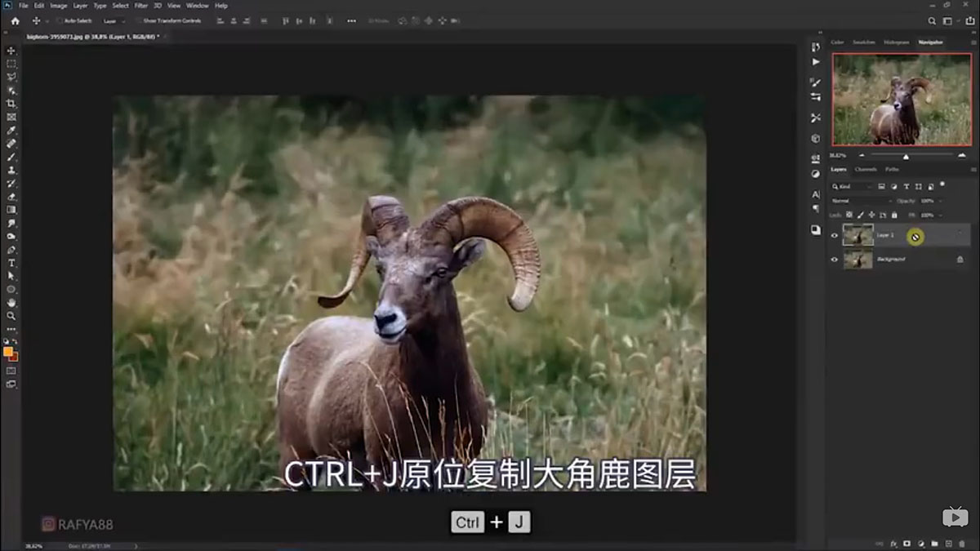Viewport: 980px width, 551px height.
Task: Open the Create new fill layer icon
Action: [921, 544]
